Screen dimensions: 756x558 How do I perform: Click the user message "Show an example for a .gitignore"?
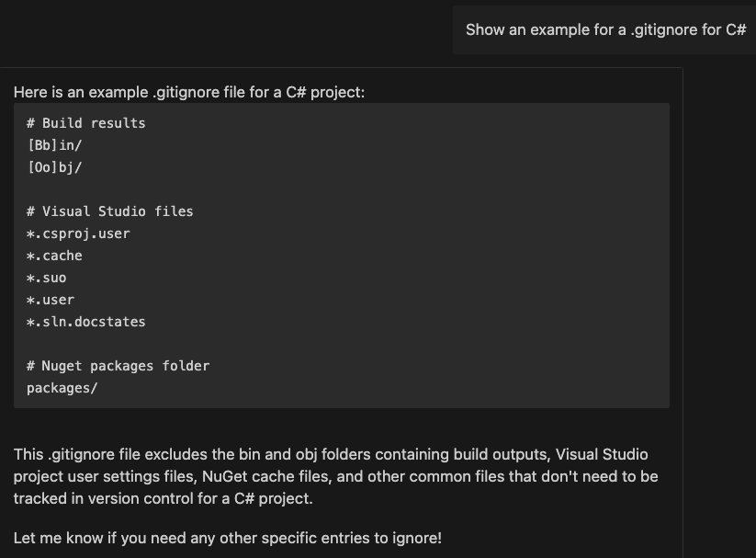tap(605, 29)
